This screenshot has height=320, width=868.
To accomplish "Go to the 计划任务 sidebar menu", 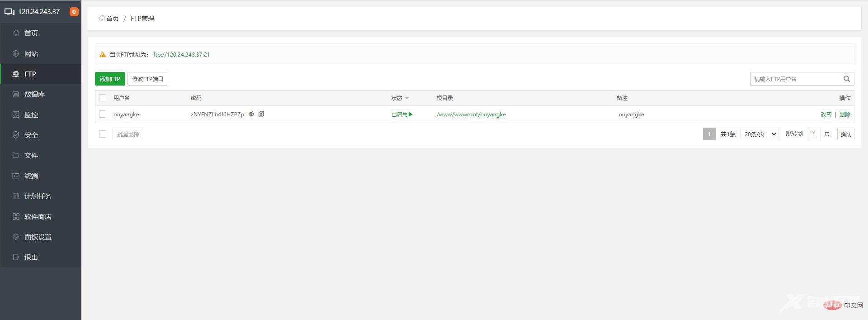I will pos(38,196).
